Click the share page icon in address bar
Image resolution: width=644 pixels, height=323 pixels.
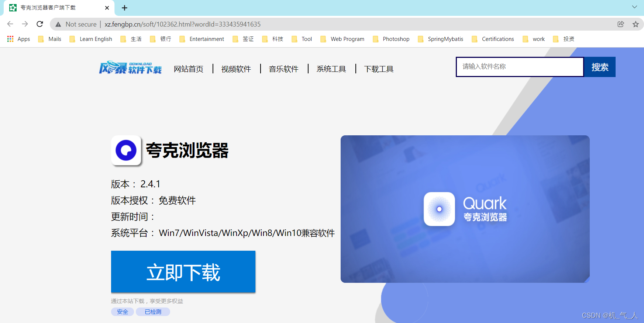point(621,24)
